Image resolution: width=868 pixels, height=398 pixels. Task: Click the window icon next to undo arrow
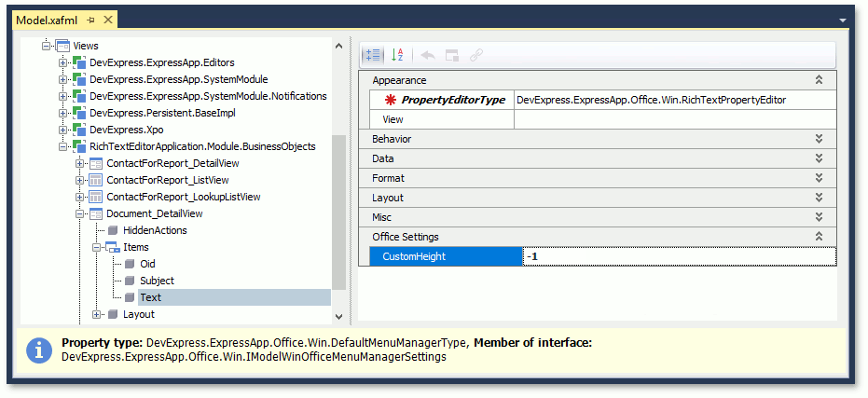point(452,55)
